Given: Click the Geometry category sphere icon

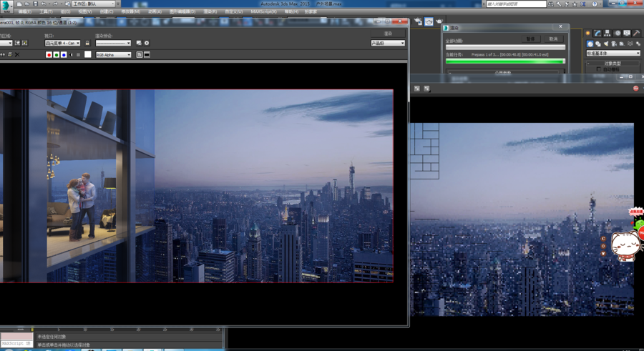Looking at the screenshot, I should pyautogui.click(x=590, y=44).
